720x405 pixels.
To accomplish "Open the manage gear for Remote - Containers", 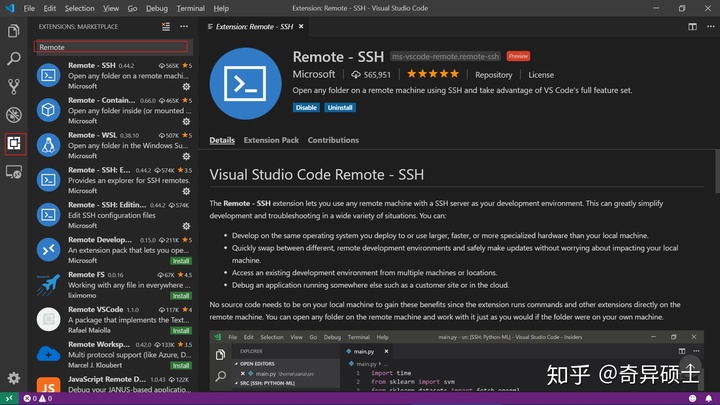I will [x=186, y=121].
